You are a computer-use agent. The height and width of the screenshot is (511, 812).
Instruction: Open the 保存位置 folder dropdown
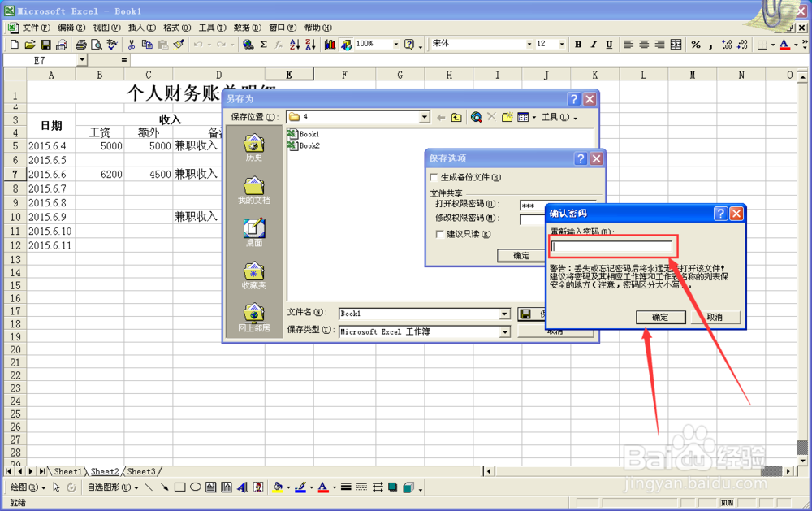pyautogui.click(x=426, y=117)
